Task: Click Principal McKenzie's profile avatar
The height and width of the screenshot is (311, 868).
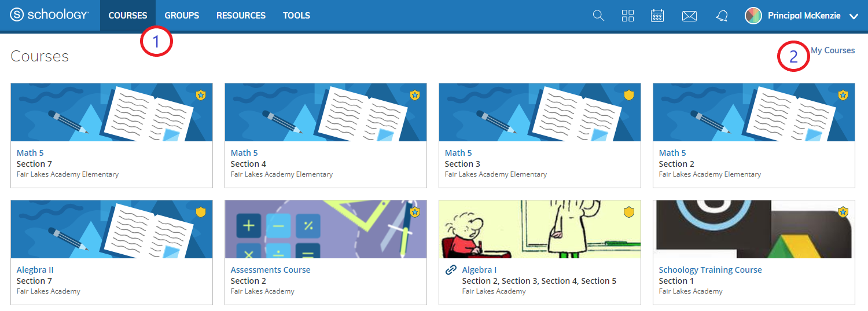Action: (753, 16)
